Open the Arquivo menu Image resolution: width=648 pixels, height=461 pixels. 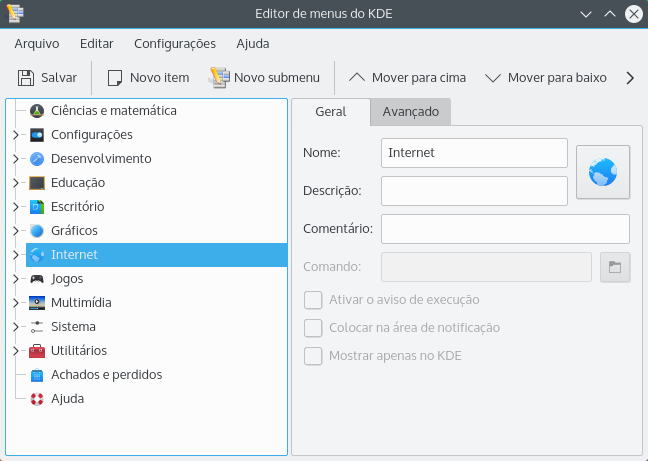(37, 43)
